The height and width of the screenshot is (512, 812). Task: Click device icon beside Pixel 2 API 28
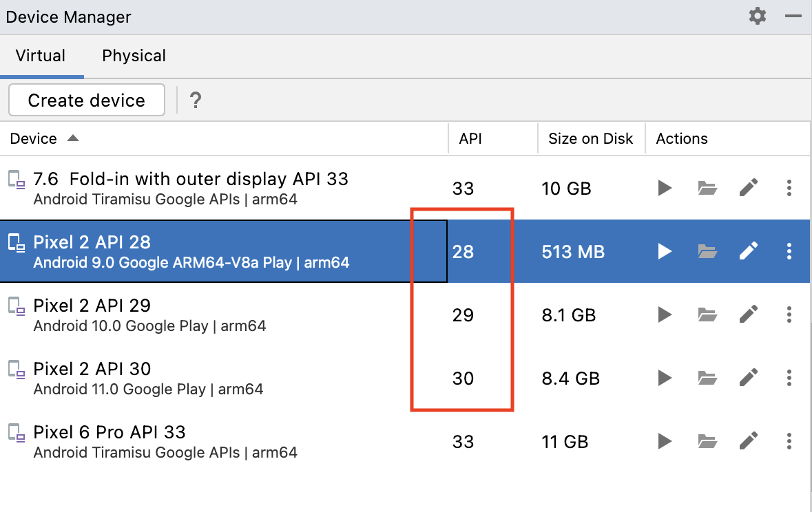point(17,243)
